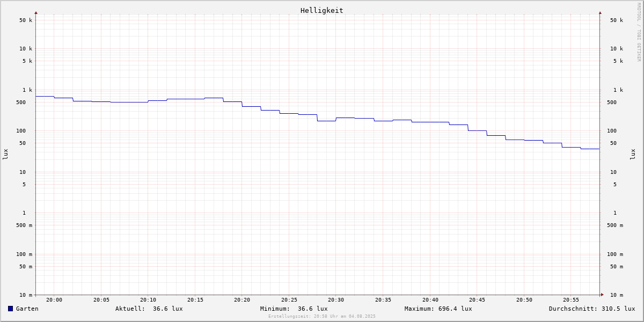Click the 1 k label on the left axis
The width and height of the screenshot is (644, 322).
coord(27,90)
